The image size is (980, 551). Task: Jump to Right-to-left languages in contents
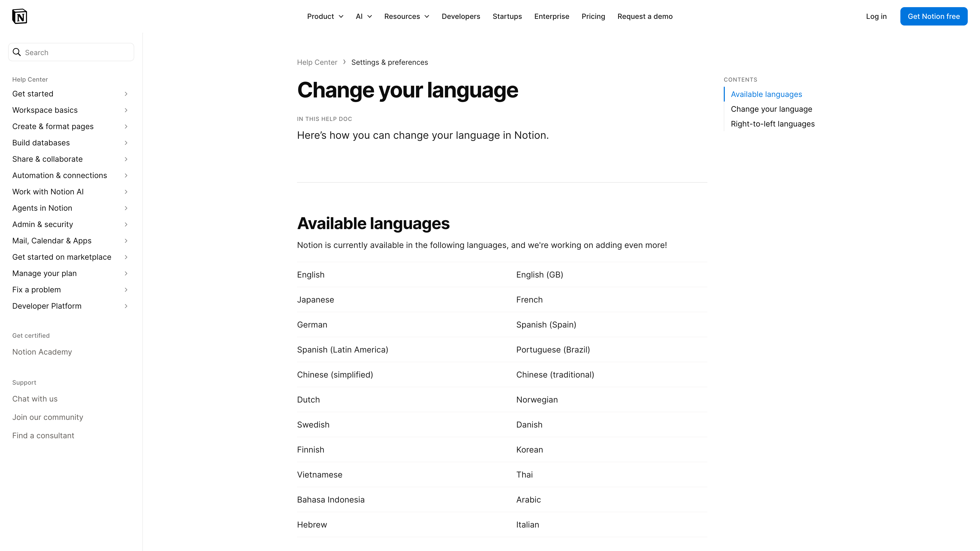tap(772, 124)
